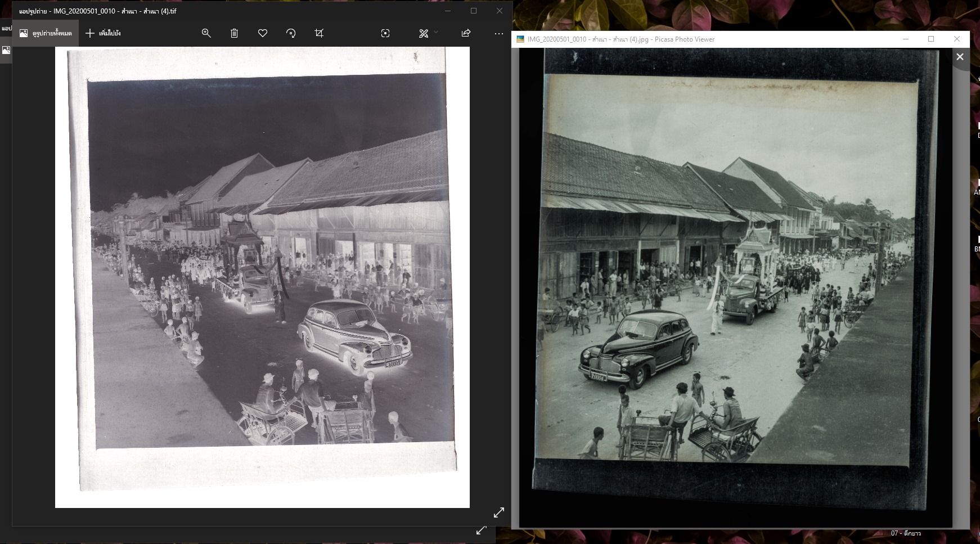Click the Picasa Photo Viewer title bar icon

point(520,39)
